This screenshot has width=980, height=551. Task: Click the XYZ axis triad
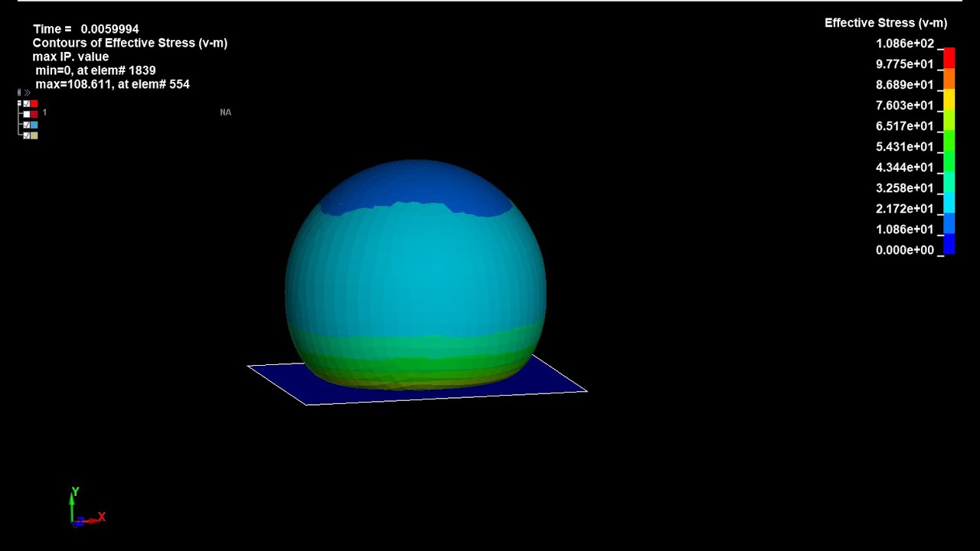pos(87,508)
